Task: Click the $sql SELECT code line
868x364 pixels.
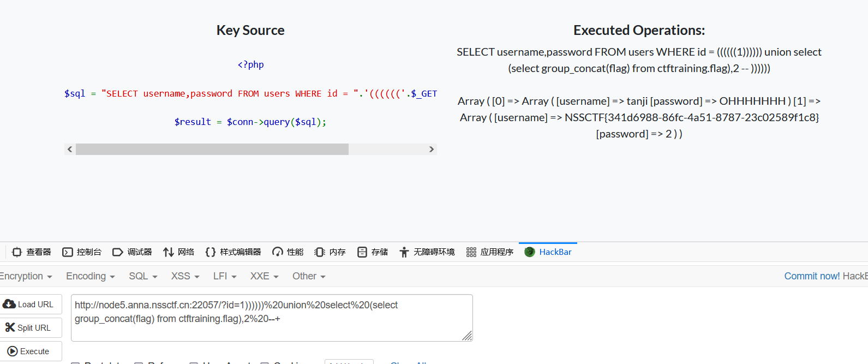Action: click(x=250, y=93)
